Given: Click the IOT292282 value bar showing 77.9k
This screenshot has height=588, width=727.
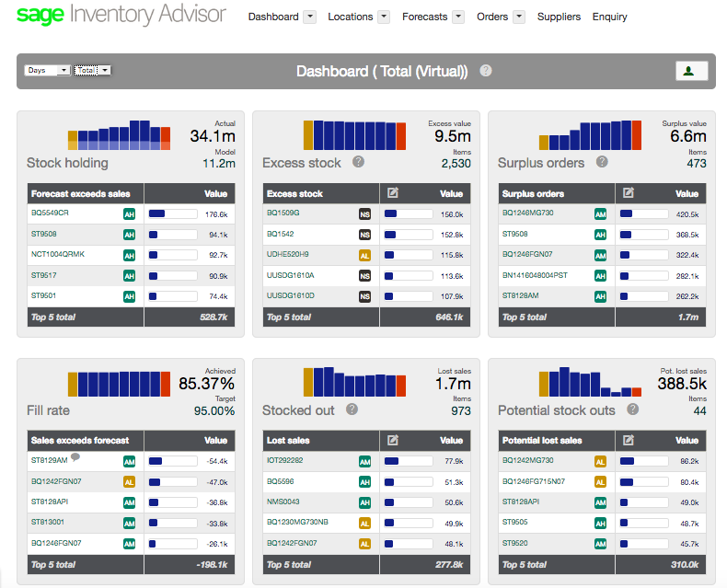Looking at the screenshot, I should tap(409, 461).
